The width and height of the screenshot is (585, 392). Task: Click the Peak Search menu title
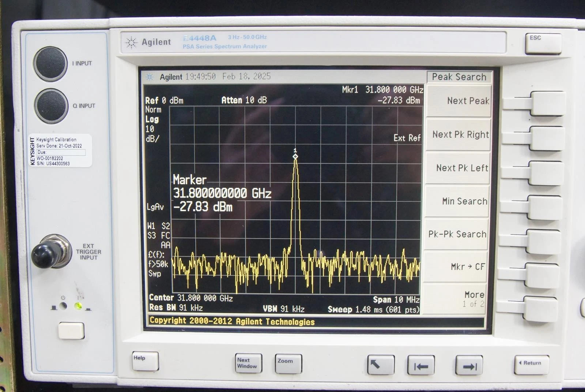[459, 77]
